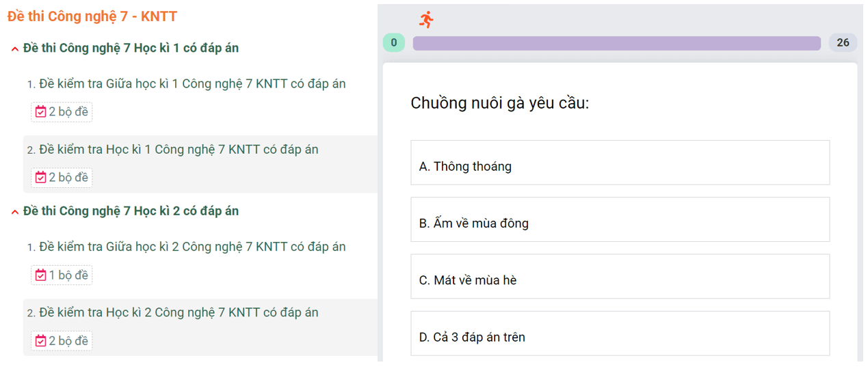Click calendar icon beside "1 bộ đề"
The width and height of the screenshot is (868, 369).
pos(41,275)
